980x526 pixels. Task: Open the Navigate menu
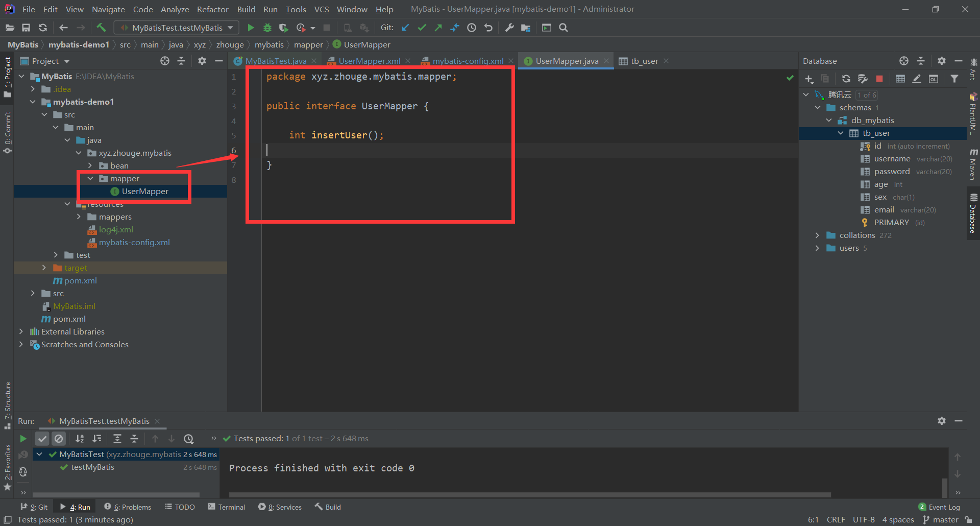click(x=108, y=9)
